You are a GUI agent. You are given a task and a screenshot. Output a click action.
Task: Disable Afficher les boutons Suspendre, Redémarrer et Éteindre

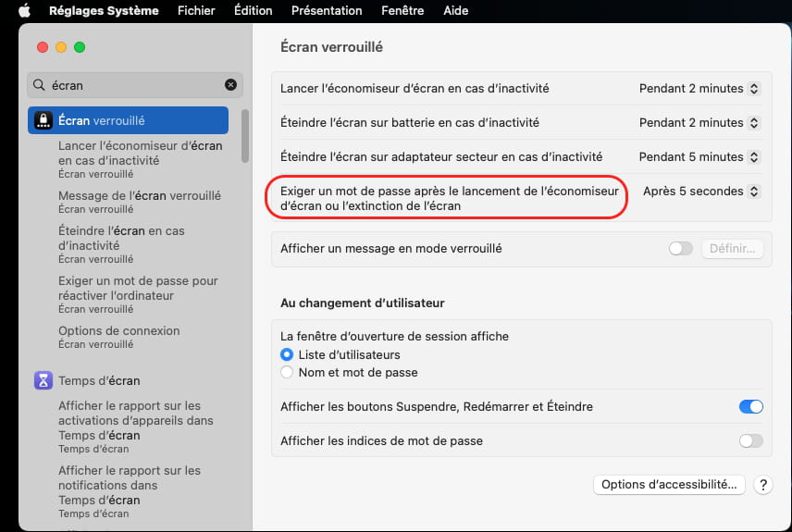click(751, 407)
